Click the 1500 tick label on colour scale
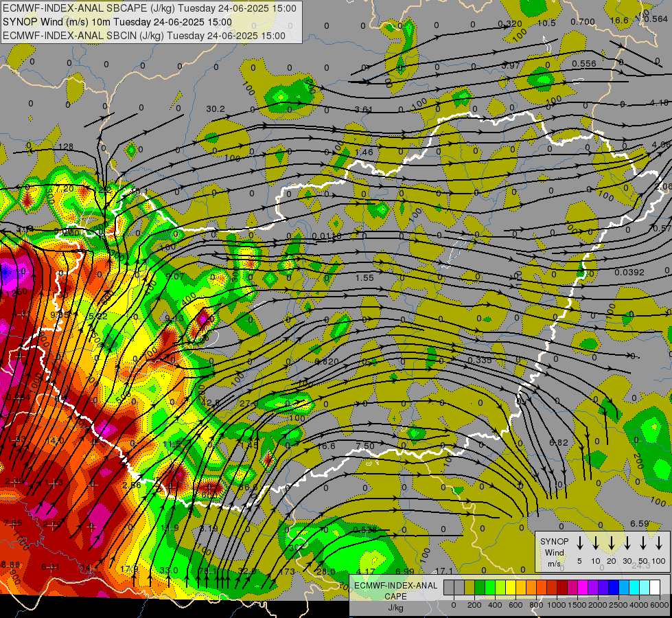This screenshot has height=618, width=672. (577, 605)
